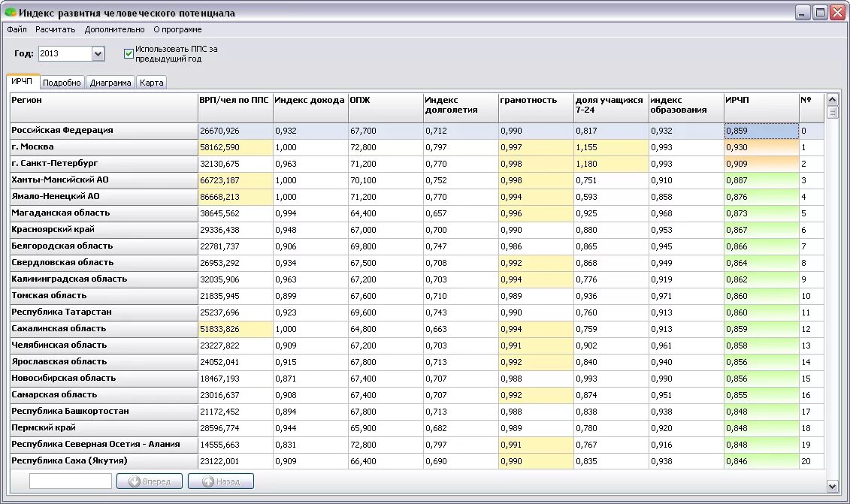The height and width of the screenshot is (504, 850).
Task: Minimize the application window
Action: tap(803, 13)
